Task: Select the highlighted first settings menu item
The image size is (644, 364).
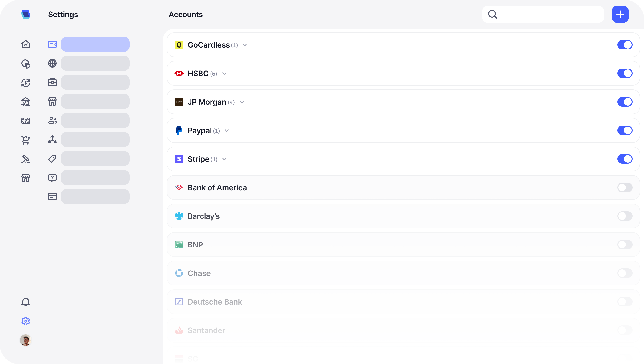Action: (95, 44)
